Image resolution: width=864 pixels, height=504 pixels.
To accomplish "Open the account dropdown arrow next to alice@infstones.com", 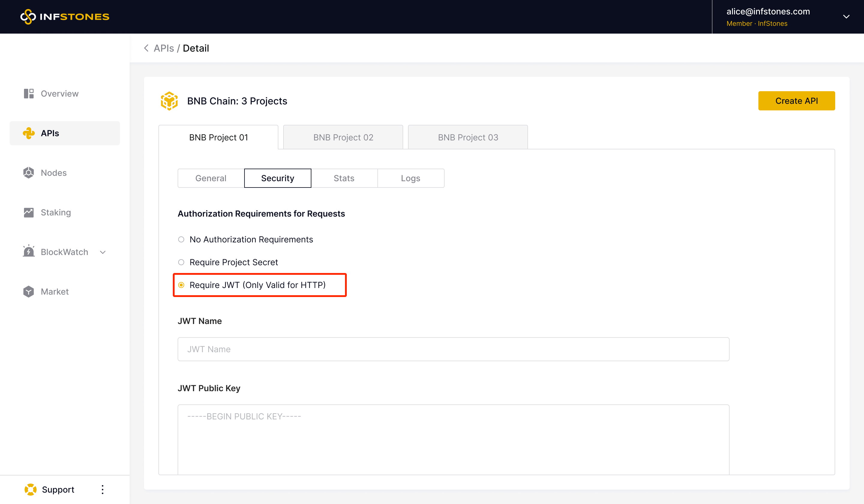I will tap(846, 16).
